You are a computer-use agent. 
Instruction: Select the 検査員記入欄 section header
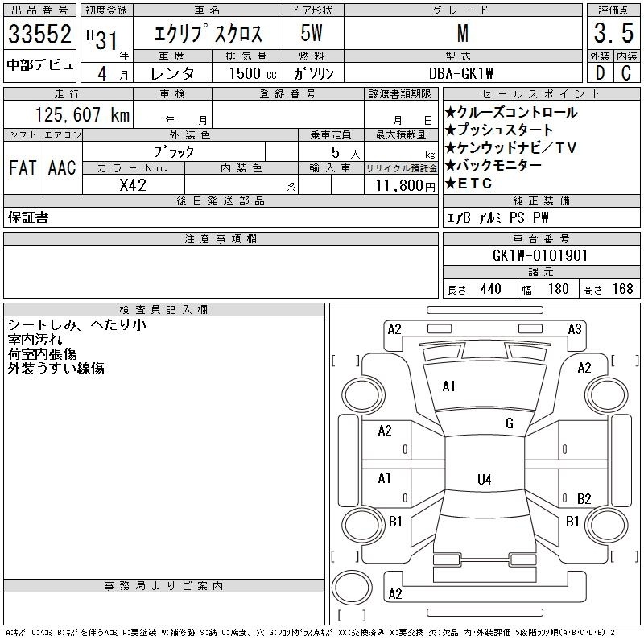coord(164,309)
